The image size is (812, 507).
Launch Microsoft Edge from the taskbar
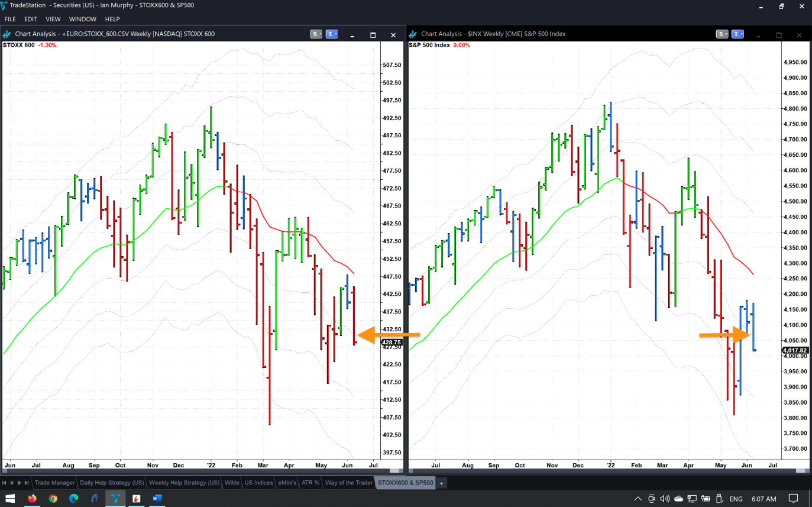(x=74, y=498)
